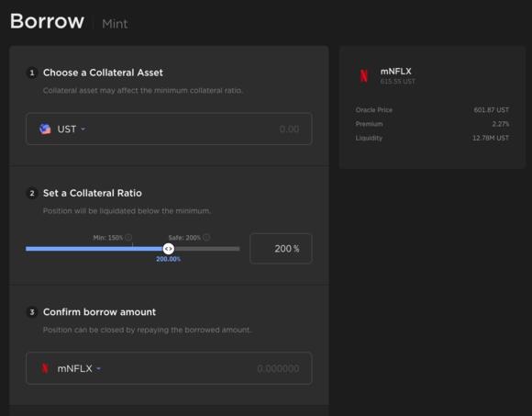Click the 200% collateral ratio input box
This screenshot has height=416, width=532.
tap(281, 249)
